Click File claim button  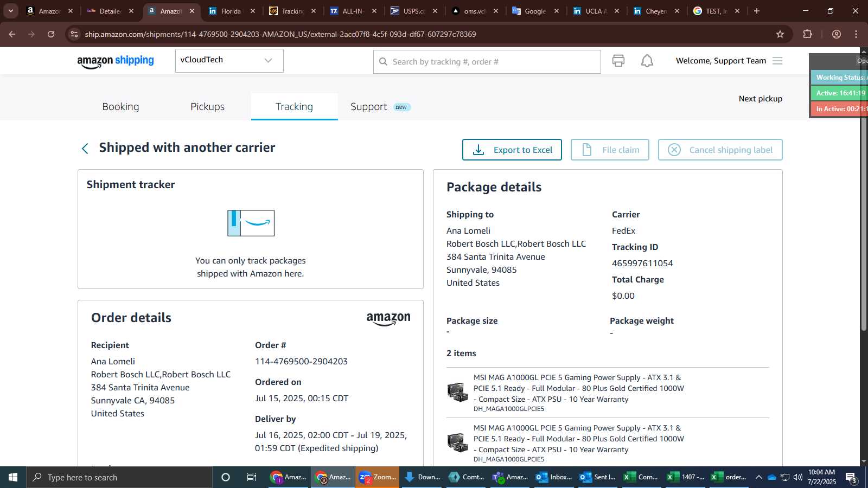[610, 150]
